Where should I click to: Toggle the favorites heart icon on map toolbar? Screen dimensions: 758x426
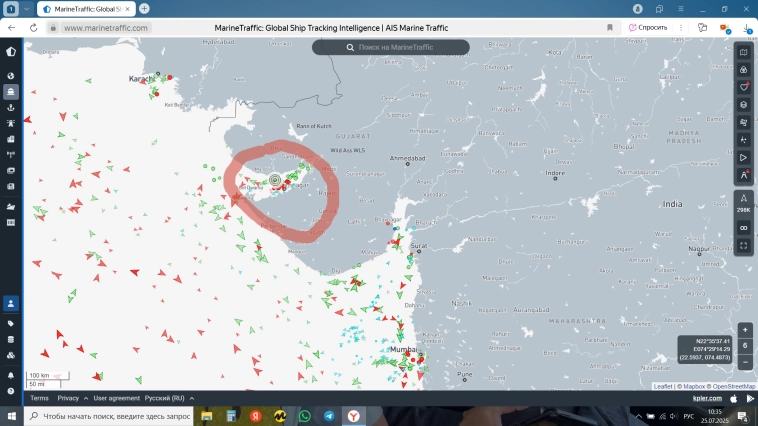(743, 87)
